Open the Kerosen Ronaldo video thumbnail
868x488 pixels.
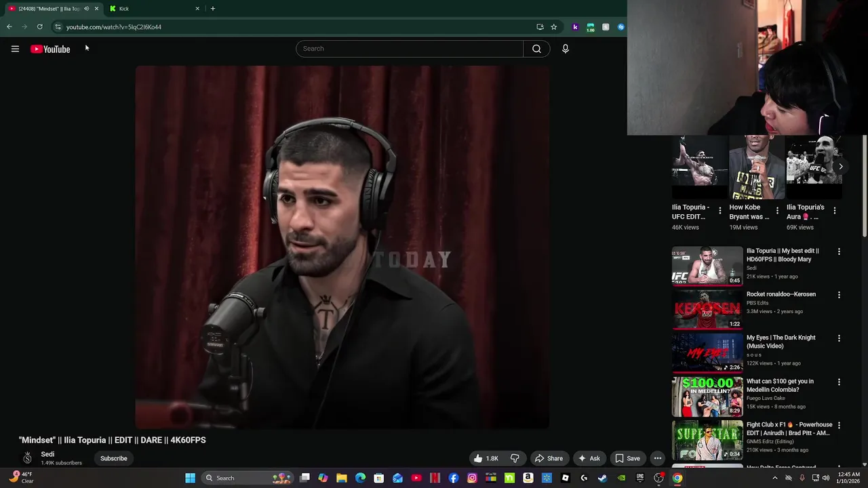[707, 309]
